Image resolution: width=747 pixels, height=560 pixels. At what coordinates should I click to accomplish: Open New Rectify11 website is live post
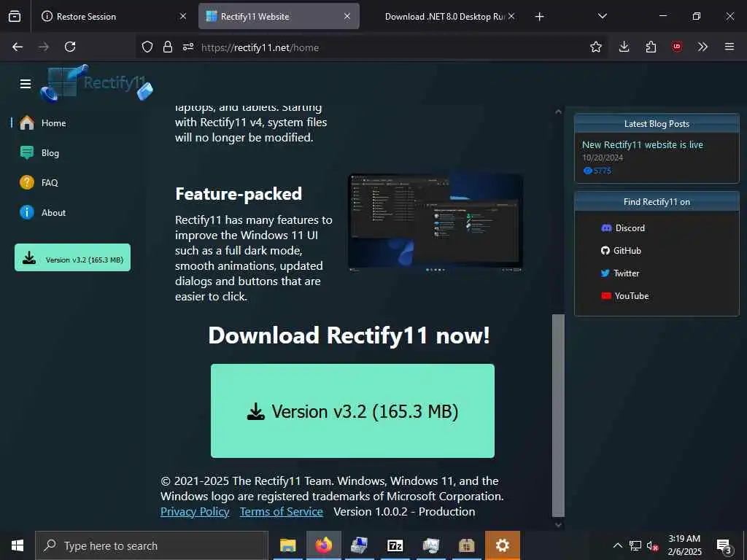(642, 145)
